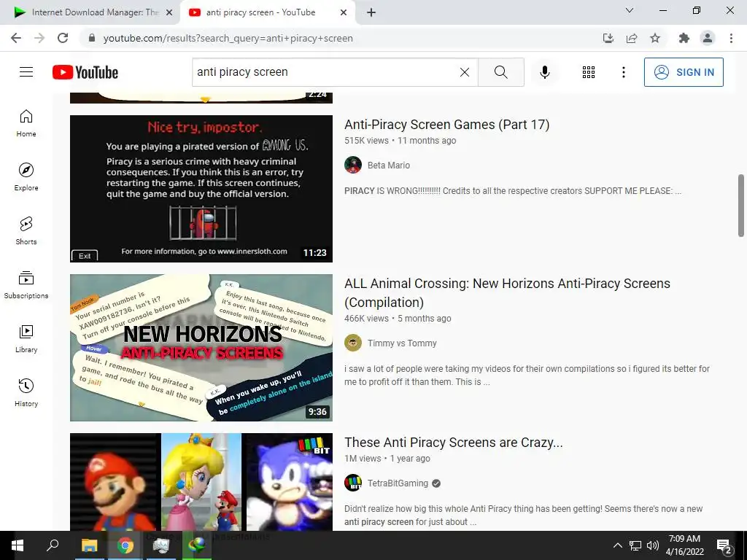Open the Chrome three-dot menu
This screenshot has height=560, width=747.
[731, 38]
